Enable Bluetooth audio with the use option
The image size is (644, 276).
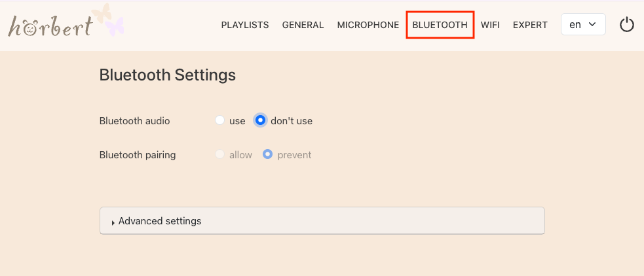coord(220,120)
